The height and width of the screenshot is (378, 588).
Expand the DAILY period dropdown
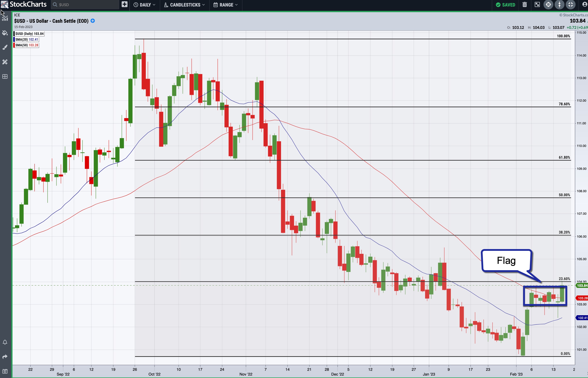coord(144,5)
